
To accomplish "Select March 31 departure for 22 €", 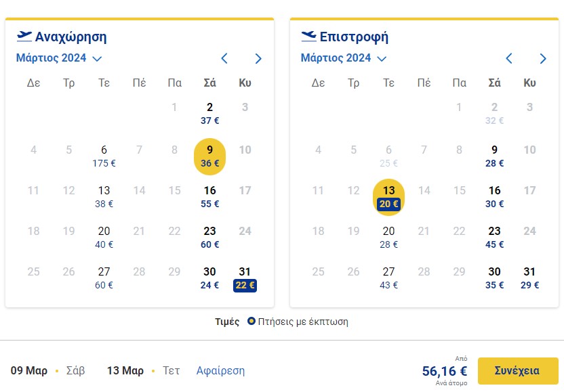I will point(245,278).
